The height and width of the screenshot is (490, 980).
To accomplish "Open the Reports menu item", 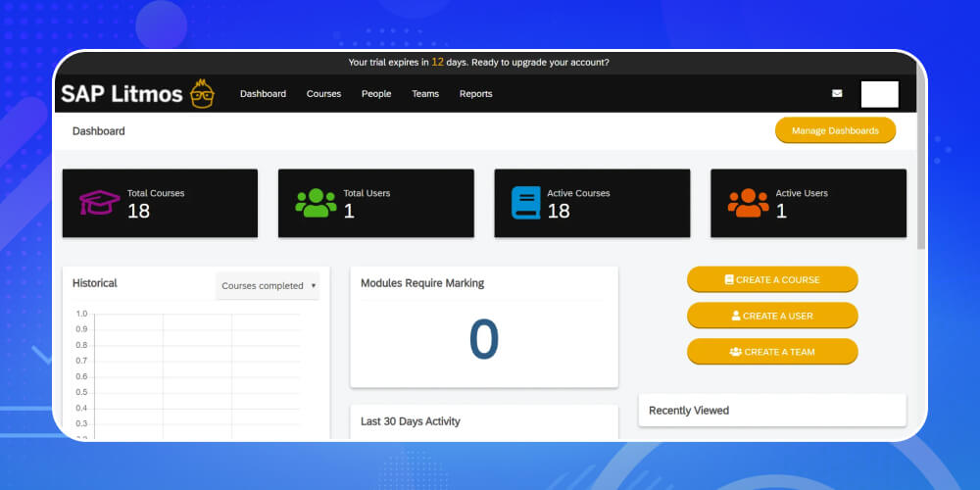I will pyautogui.click(x=475, y=94).
